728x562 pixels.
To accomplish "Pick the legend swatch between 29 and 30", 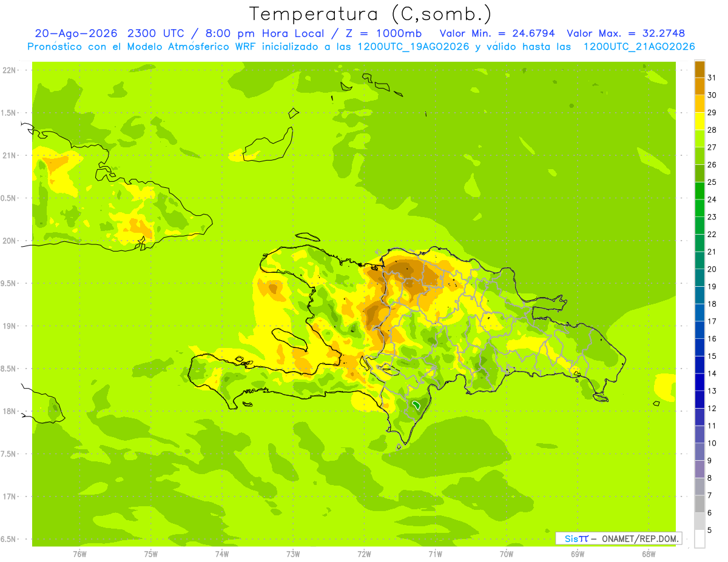I will point(699,104).
